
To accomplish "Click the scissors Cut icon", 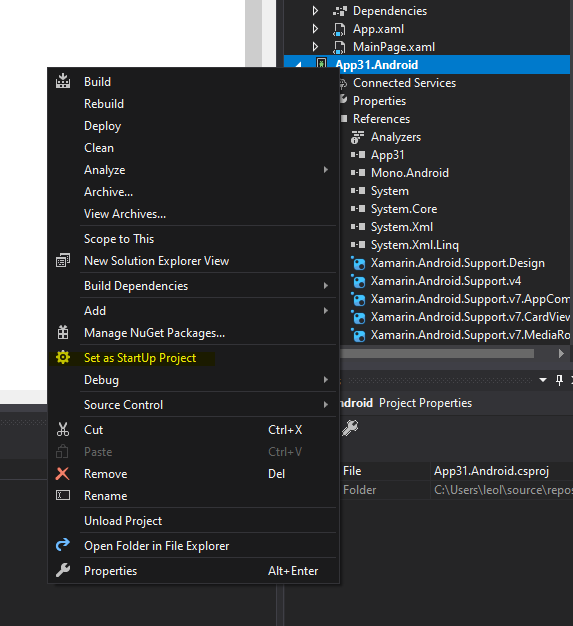I will tap(63, 429).
